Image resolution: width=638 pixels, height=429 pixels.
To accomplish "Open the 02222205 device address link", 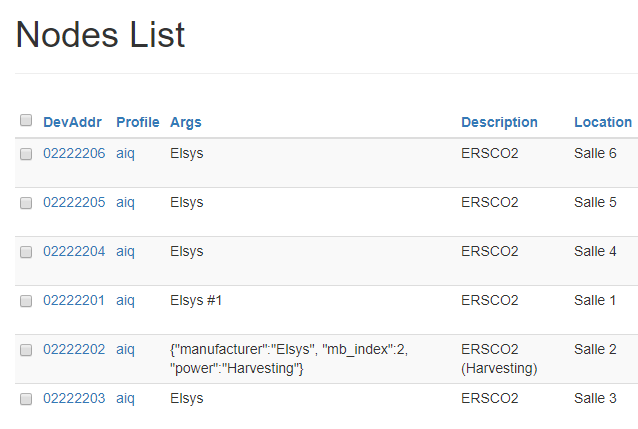I will pos(74,202).
